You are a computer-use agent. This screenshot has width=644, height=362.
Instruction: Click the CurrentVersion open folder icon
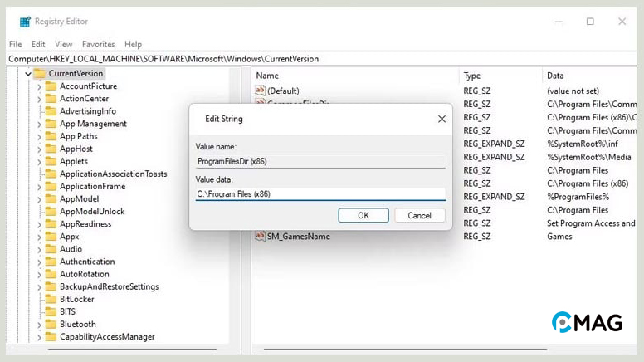(40, 74)
